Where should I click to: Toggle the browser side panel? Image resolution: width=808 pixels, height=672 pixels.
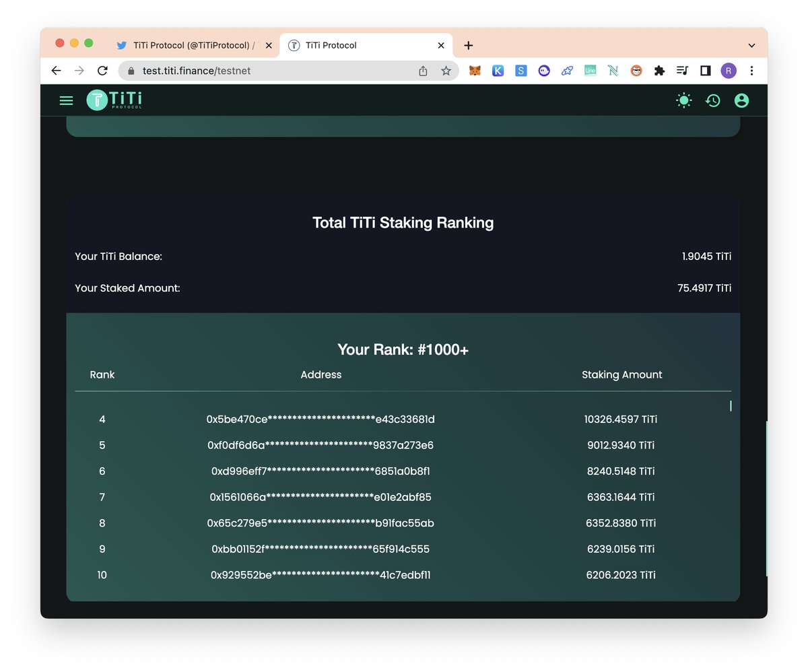coord(706,71)
